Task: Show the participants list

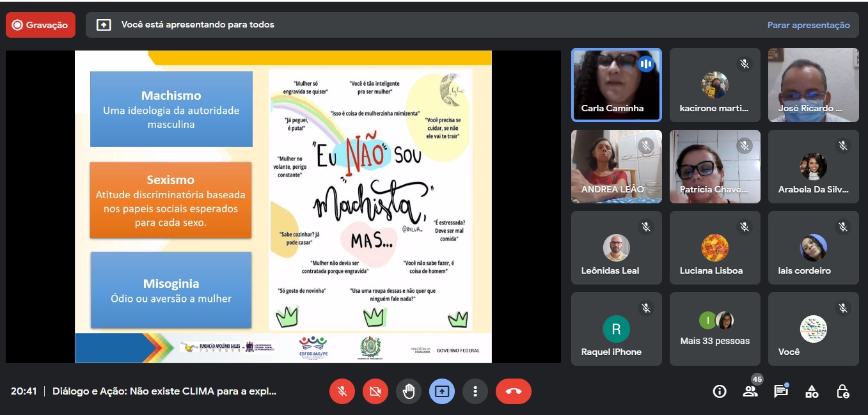Action: pos(750,391)
